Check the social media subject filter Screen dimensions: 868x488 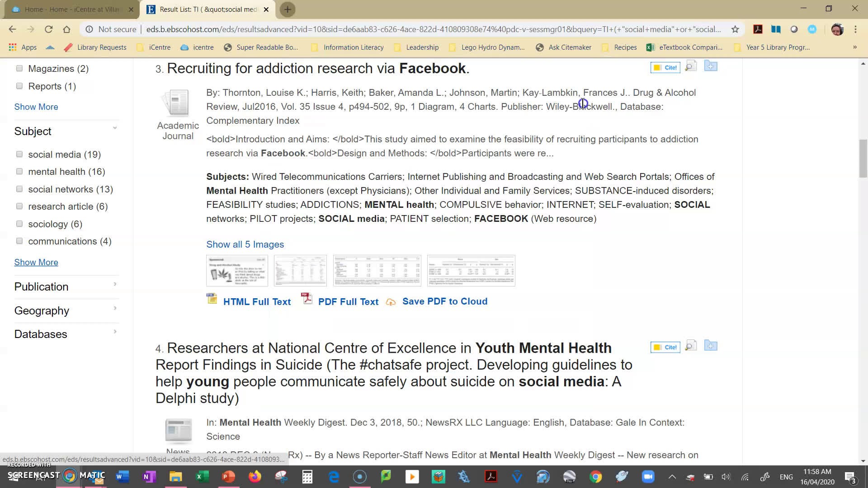(x=19, y=155)
